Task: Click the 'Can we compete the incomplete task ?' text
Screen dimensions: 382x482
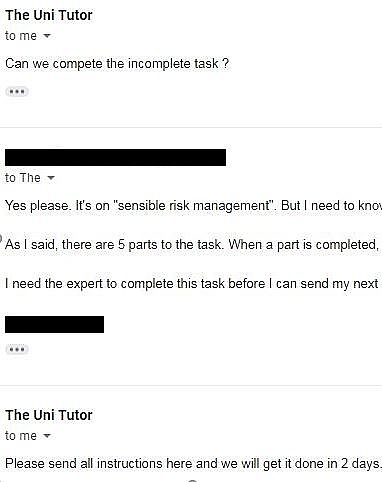Action: click(117, 63)
